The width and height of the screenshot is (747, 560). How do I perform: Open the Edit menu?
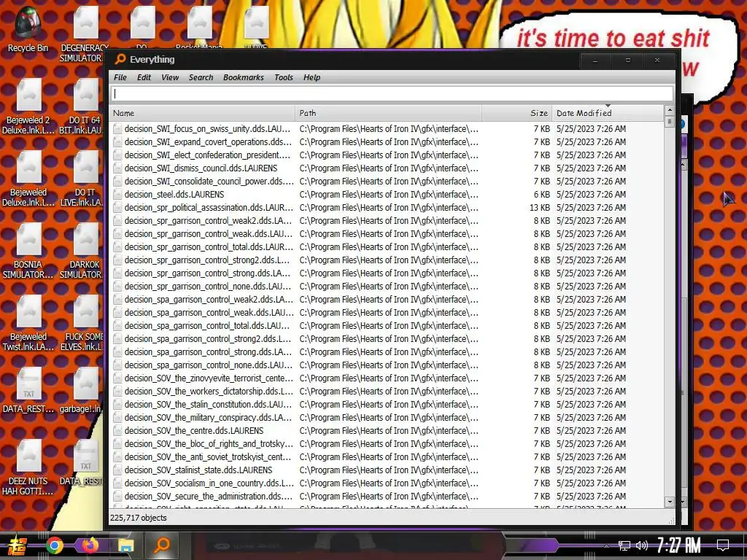click(x=144, y=77)
